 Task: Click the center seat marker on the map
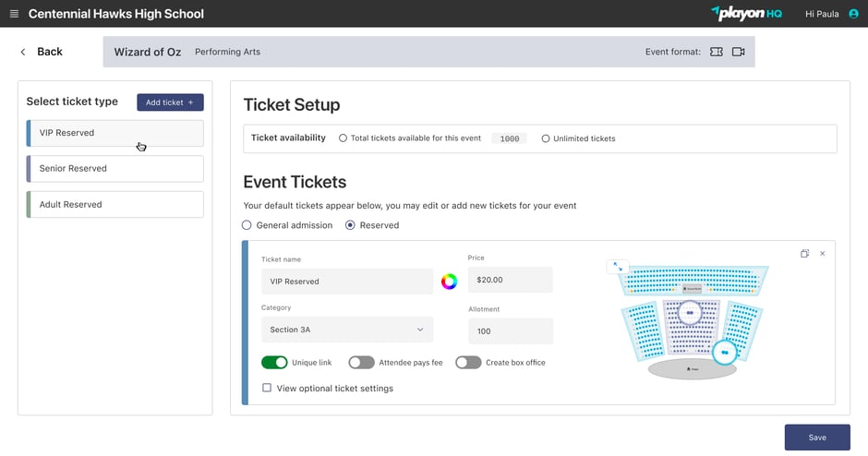click(x=690, y=313)
